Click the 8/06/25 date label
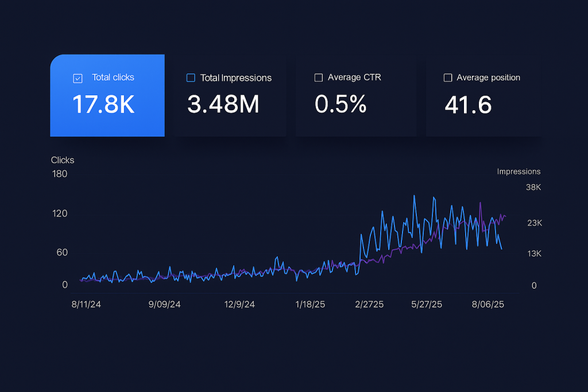Viewport: 588px width, 392px height. click(x=488, y=304)
